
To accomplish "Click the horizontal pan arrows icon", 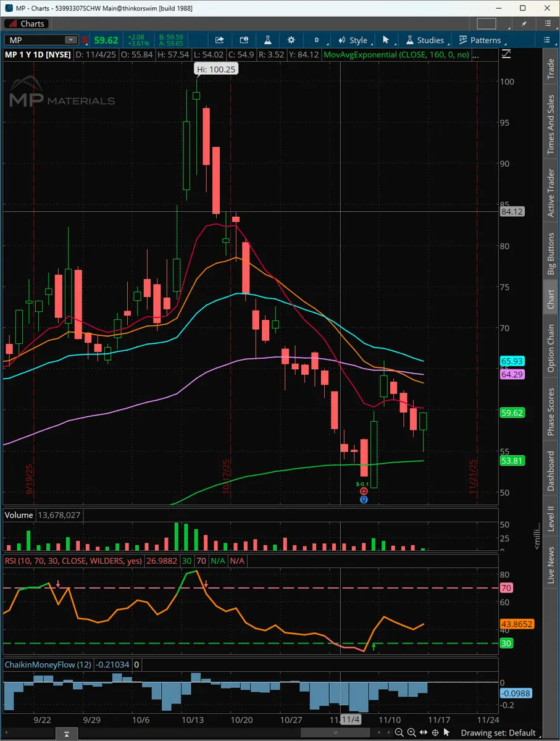I will pyautogui.click(x=424, y=732).
